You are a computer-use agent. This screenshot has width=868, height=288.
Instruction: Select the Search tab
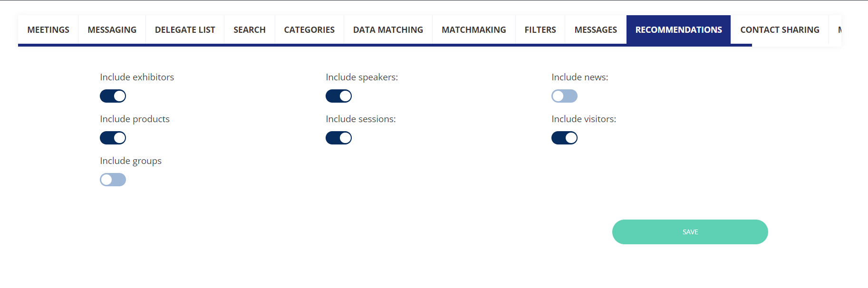pos(249,30)
